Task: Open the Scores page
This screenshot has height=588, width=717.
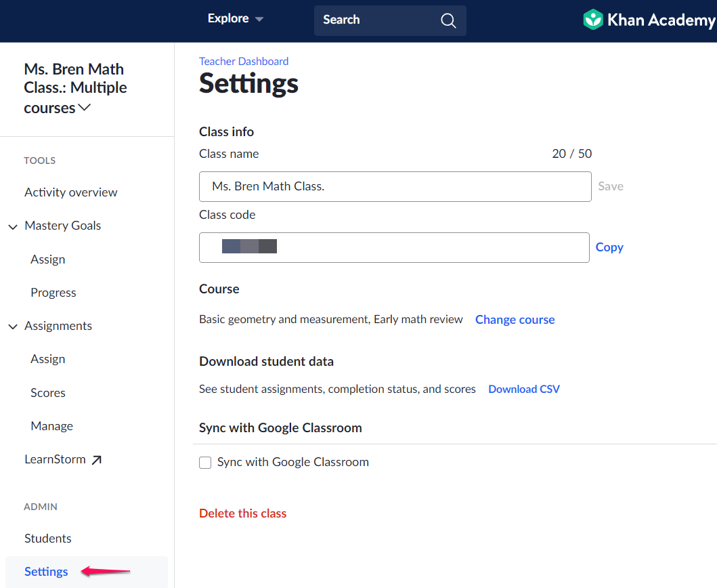Action: (48, 393)
